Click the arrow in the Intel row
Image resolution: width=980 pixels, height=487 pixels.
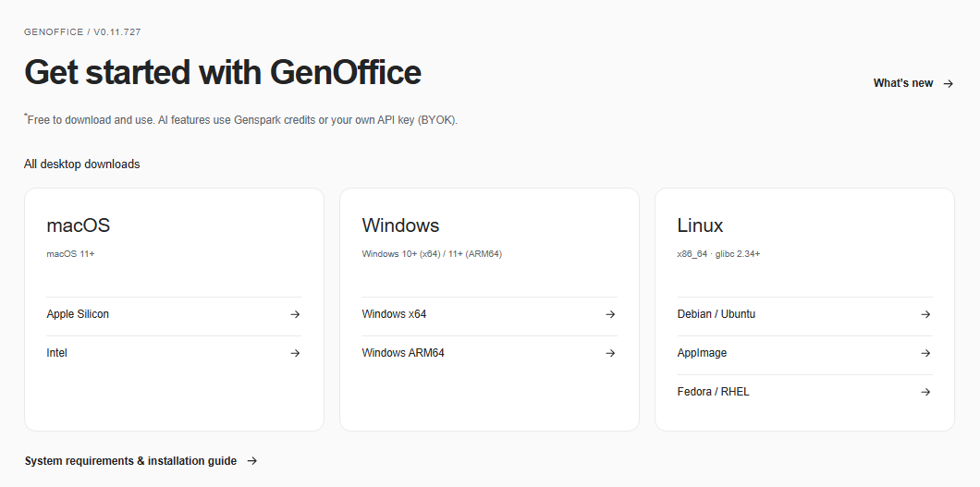click(295, 353)
